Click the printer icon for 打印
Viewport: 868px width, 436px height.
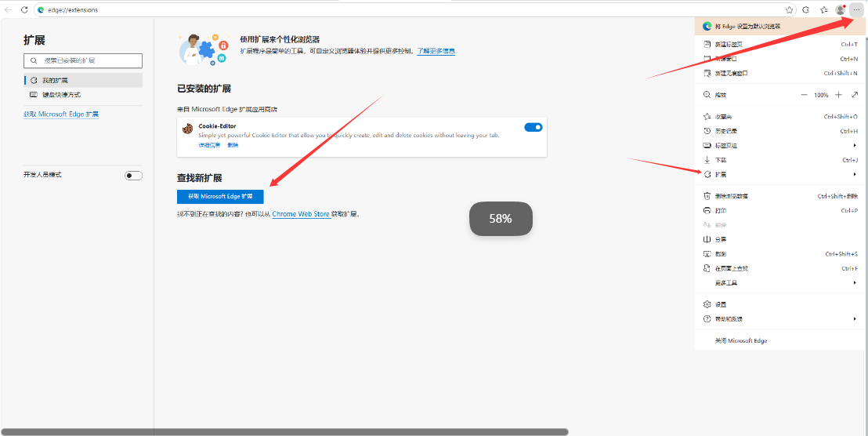pos(707,210)
